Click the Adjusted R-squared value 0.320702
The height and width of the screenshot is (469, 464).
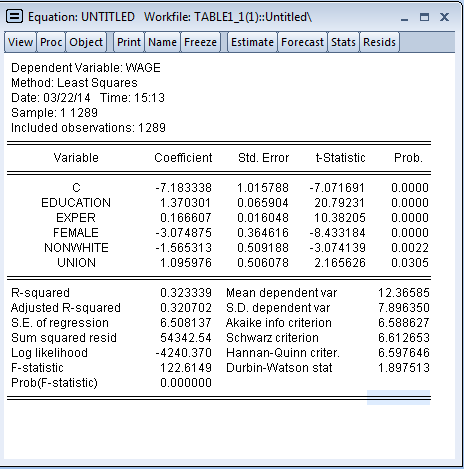coord(186,308)
